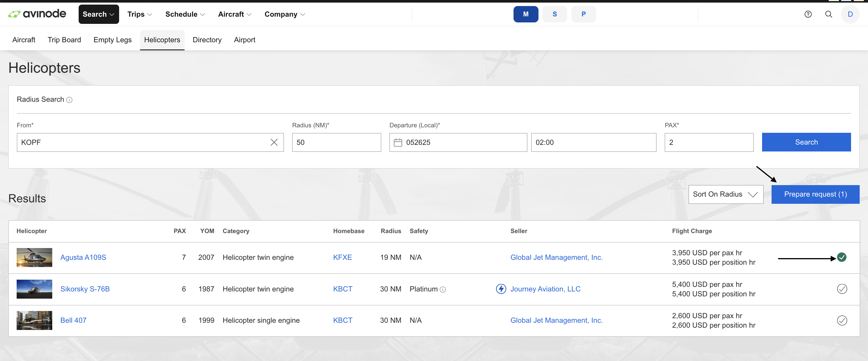Open KBCT homebase link in Bell 407 row
The width and height of the screenshot is (868, 361).
point(343,320)
